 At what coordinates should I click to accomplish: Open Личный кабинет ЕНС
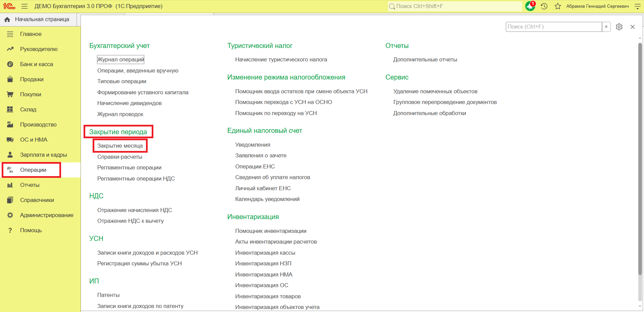263,188
